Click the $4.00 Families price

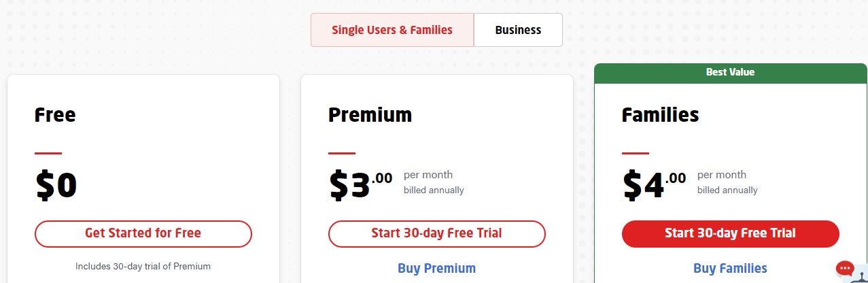pos(654,185)
